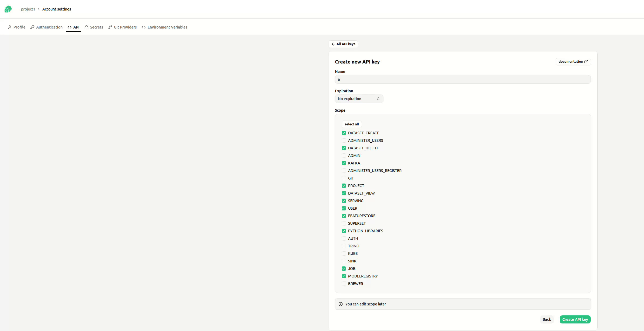Click the info icon beside scope note

pos(341,304)
